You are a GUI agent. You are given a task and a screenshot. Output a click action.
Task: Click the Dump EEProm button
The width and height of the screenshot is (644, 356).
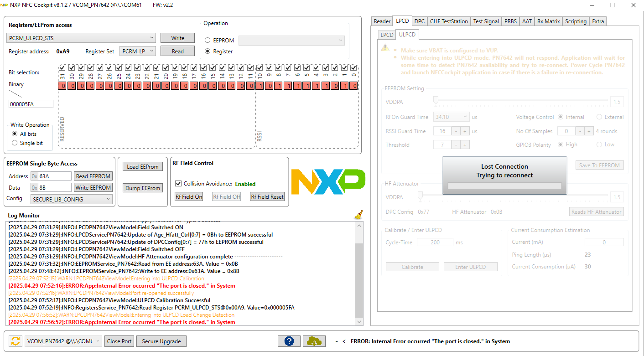click(142, 188)
